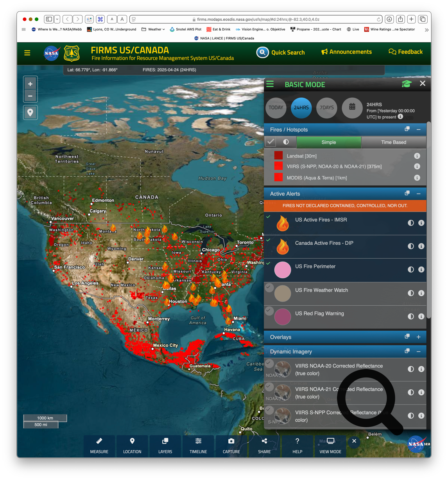This screenshot has height=480, width=448.
Task: Collapse the Active Alerts section
Action: pos(419,193)
